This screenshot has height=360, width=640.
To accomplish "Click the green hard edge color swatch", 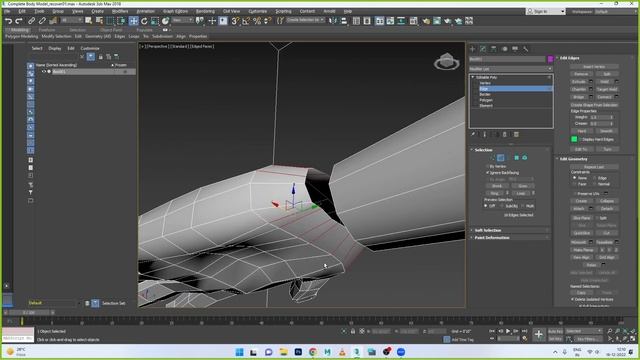I will 574,139.
